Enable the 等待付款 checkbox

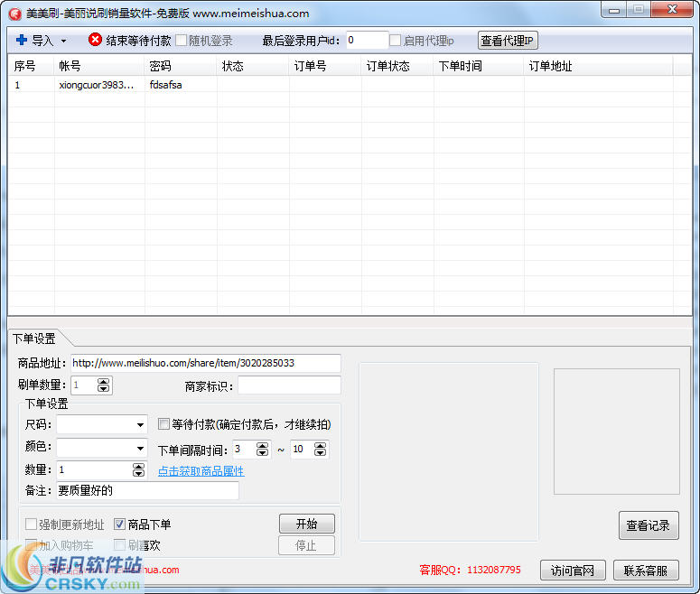coord(163,424)
